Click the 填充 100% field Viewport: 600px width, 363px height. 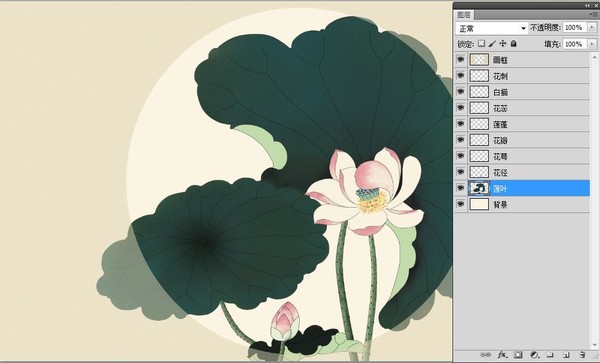574,44
